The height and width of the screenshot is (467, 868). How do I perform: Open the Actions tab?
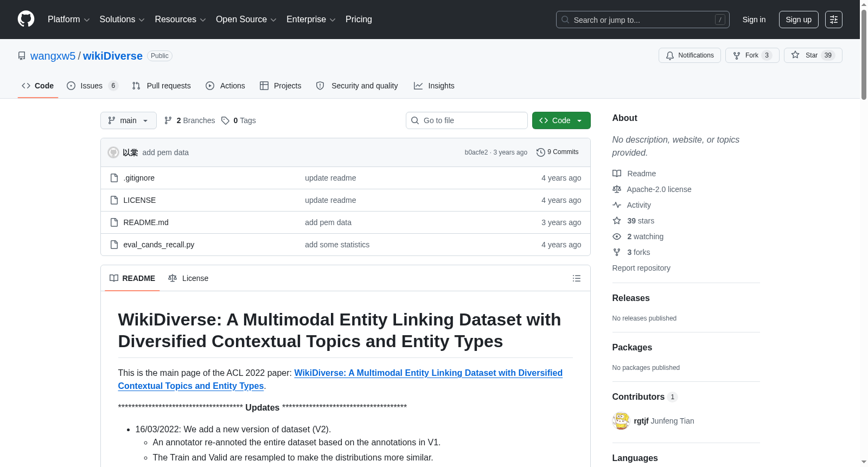(x=226, y=86)
